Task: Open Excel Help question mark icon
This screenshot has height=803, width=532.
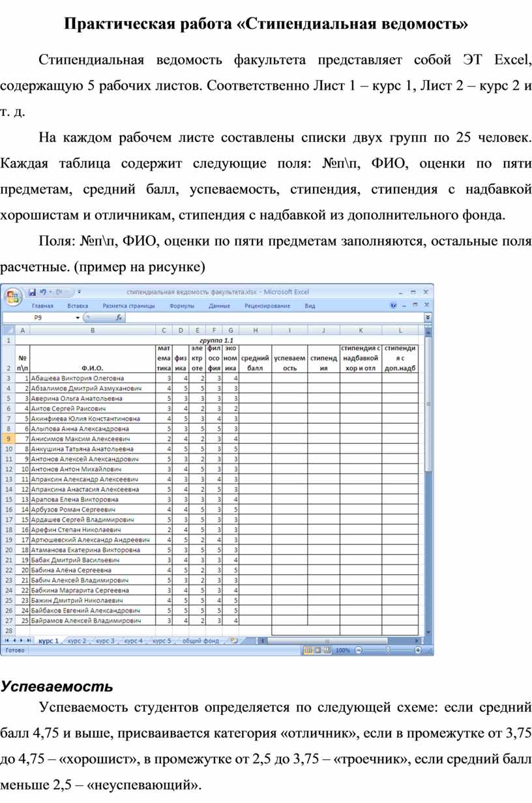Action: click(393, 305)
